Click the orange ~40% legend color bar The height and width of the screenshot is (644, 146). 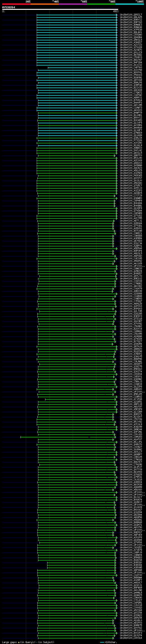pos(45,4)
